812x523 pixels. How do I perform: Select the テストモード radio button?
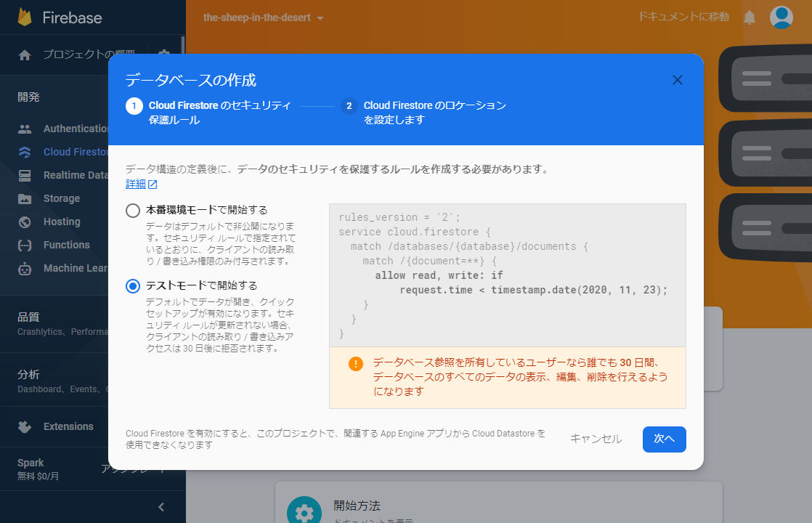(x=132, y=286)
